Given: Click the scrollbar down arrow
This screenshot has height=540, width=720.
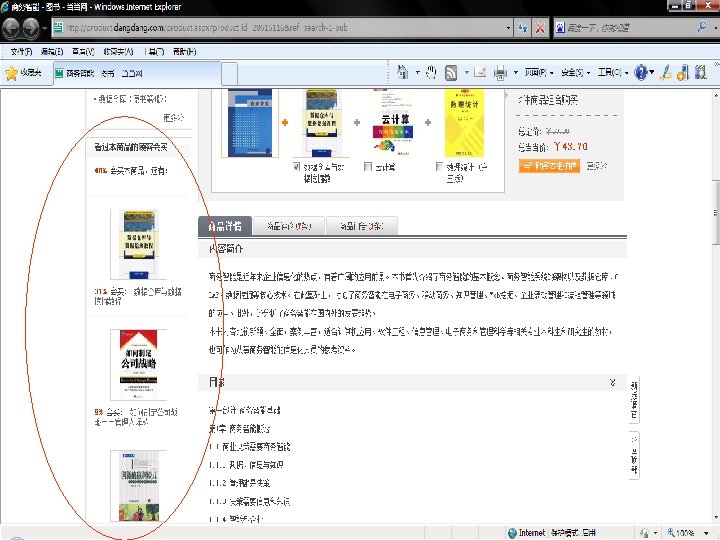Looking at the screenshot, I should coord(715,518).
